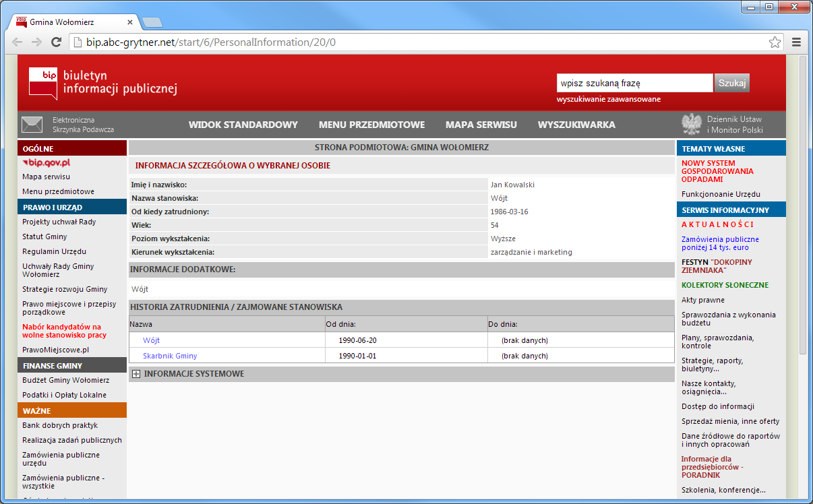Open Nowy System Gospodarowania Odpadami
Viewport: 813px width, 504px height.
718,171
